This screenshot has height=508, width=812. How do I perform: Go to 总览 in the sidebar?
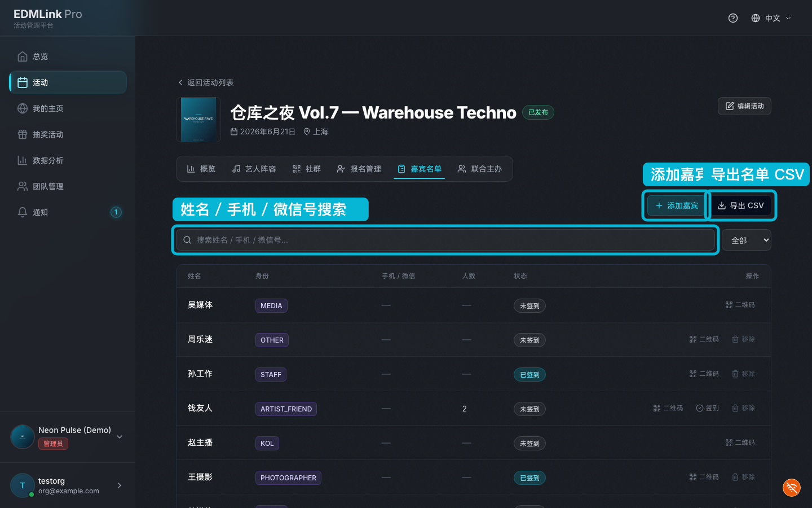click(68, 56)
